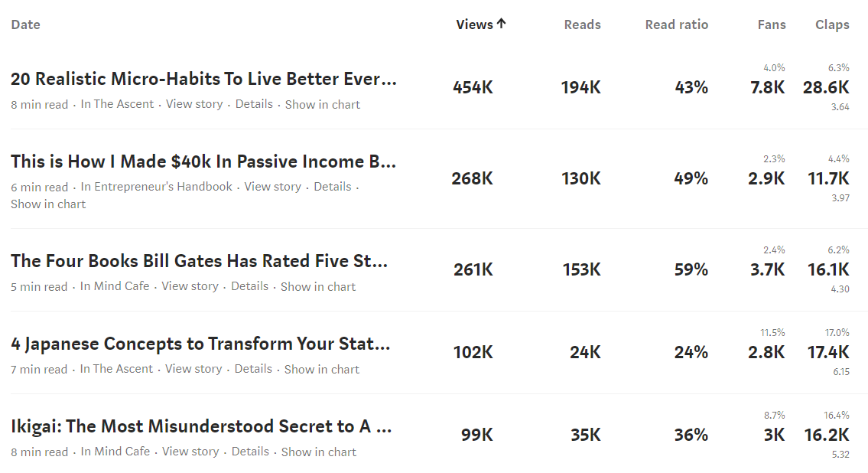This screenshot has width=868, height=473.
Task: Sort stories by Reads column
Action: [582, 24]
